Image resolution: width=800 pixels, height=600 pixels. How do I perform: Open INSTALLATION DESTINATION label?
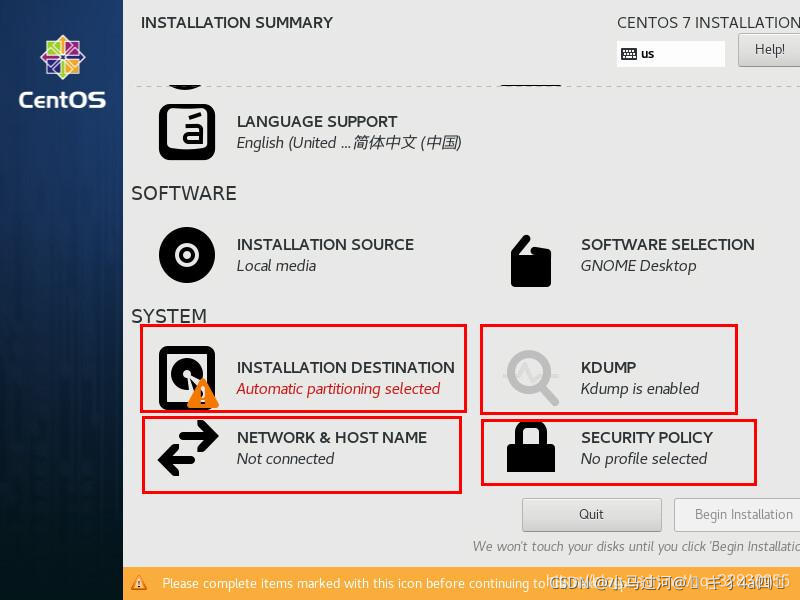coord(345,367)
